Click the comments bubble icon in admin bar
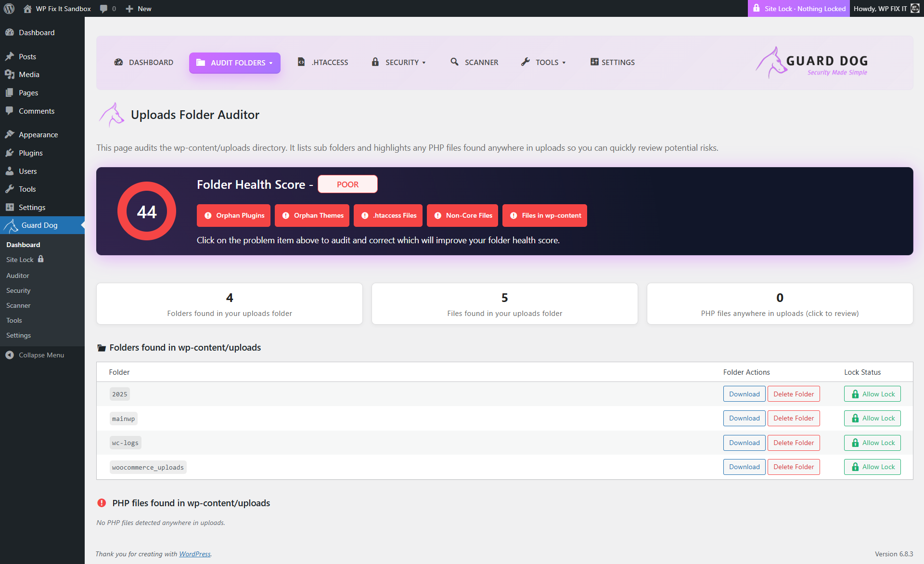The image size is (924, 564). coord(103,9)
